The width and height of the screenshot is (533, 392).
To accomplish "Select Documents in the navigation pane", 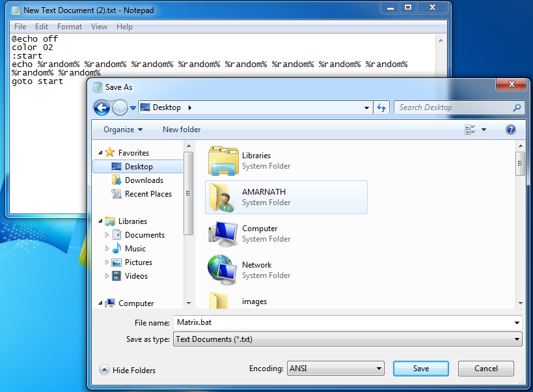I will [x=144, y=235].
